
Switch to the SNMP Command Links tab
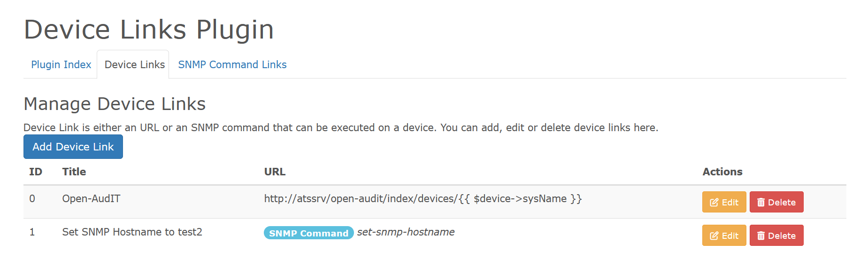[x=232, y=65]
